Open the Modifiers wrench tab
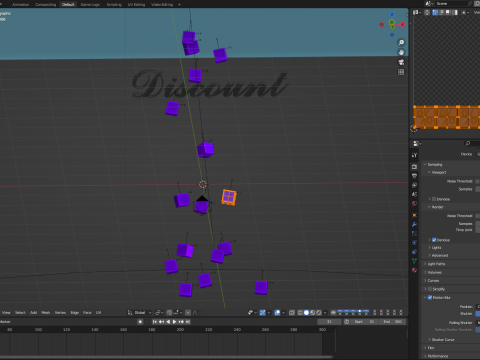The width and height of the screenshot is (480, 360). tap(414, 224)
